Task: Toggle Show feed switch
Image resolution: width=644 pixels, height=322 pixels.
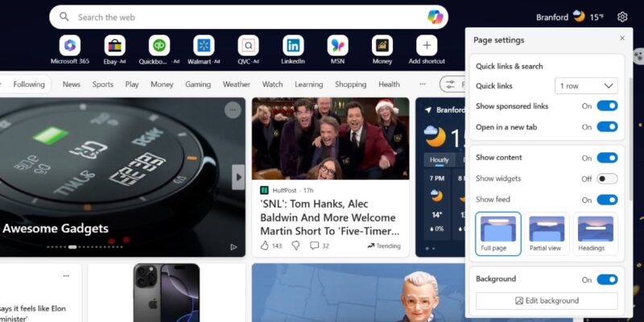Action: click(x=607, y=200)
